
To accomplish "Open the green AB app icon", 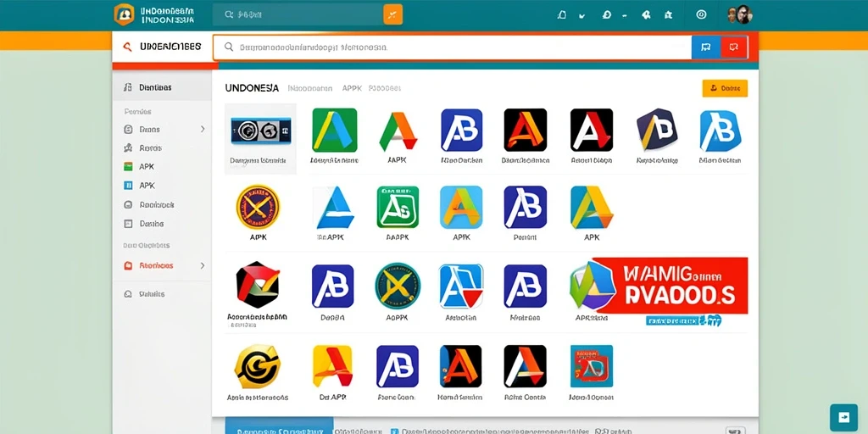I will (398, 207).
